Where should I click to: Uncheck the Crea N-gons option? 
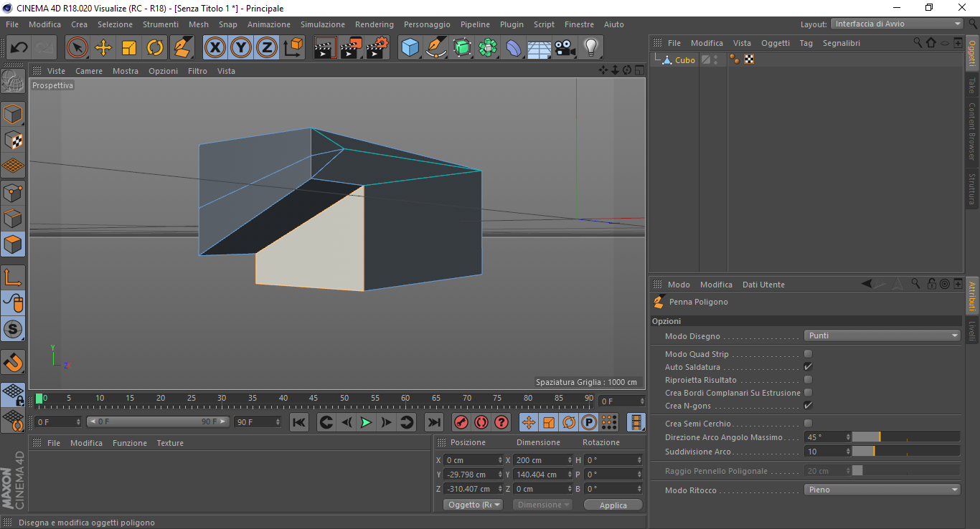click(809, 406)
